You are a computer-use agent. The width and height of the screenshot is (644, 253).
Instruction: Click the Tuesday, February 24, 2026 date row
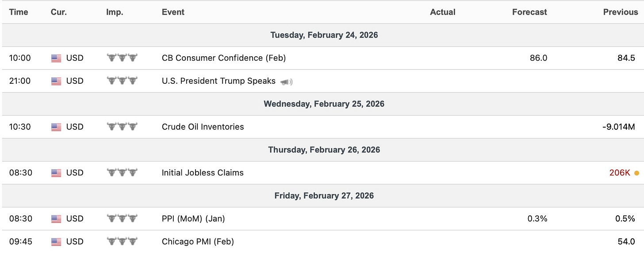[324, 35]
